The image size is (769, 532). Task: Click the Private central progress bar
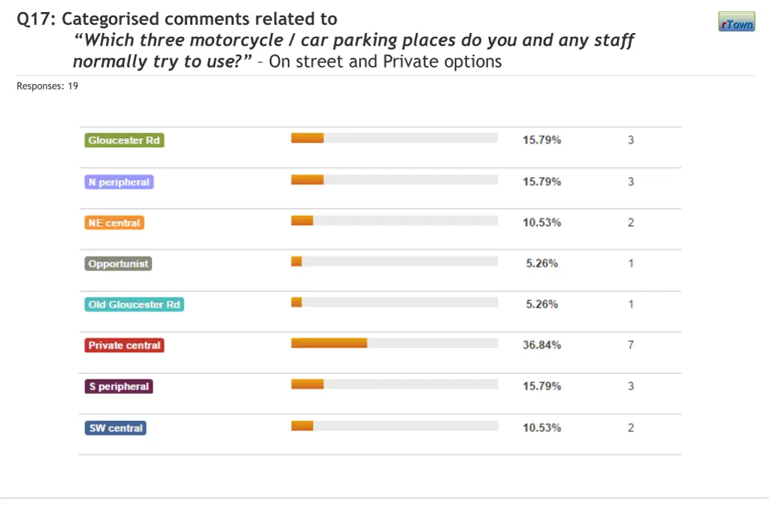point(394,343)
